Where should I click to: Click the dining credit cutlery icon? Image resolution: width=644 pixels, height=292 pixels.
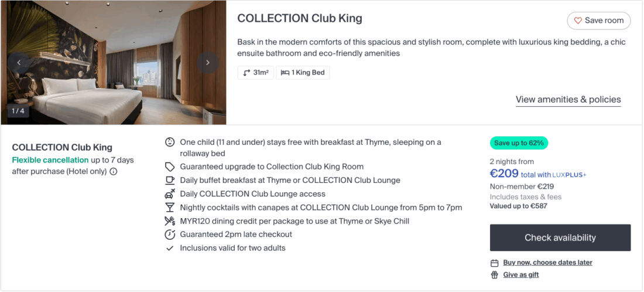click(170, 221)
